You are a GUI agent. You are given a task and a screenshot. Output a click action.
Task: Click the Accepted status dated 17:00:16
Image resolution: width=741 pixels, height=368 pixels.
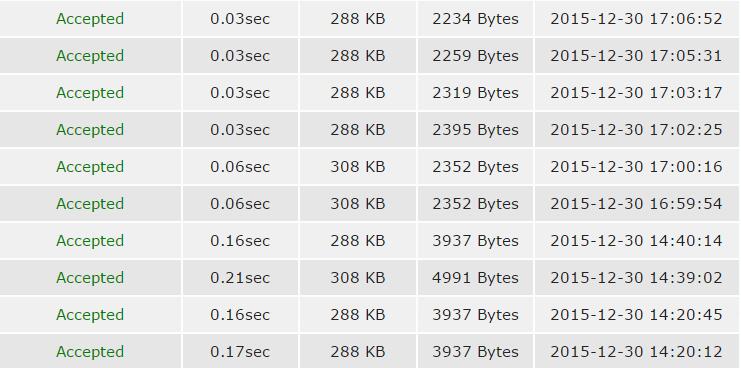coord(90,167)
